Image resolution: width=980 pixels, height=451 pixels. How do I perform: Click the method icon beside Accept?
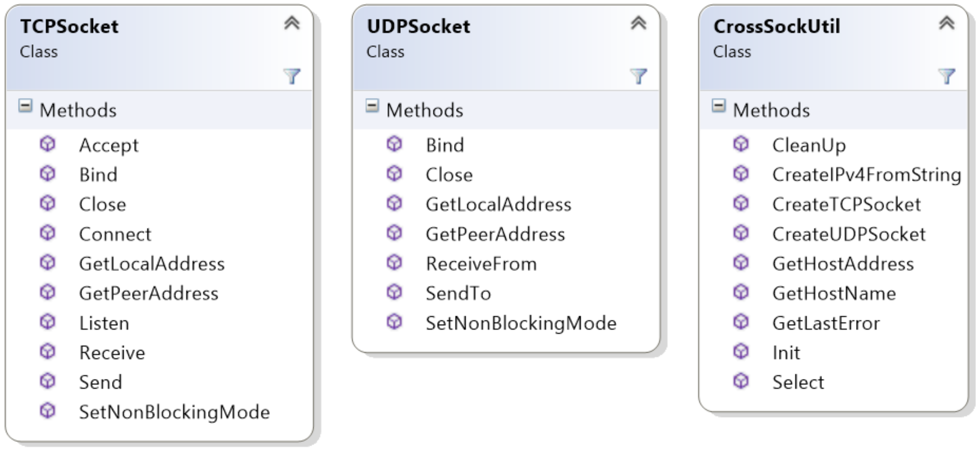[48, 145]
